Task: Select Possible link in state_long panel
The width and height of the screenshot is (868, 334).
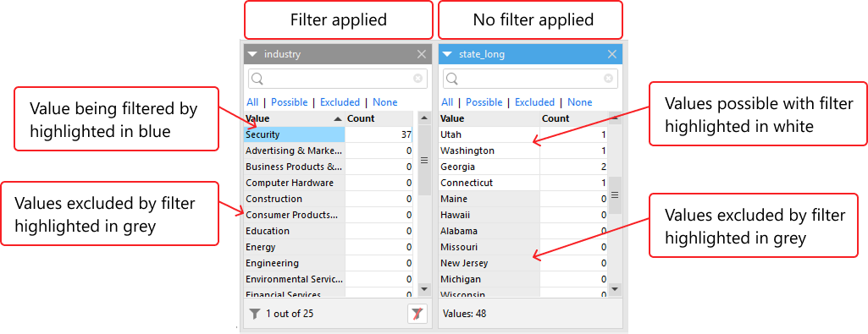Action: coord(484,102)
